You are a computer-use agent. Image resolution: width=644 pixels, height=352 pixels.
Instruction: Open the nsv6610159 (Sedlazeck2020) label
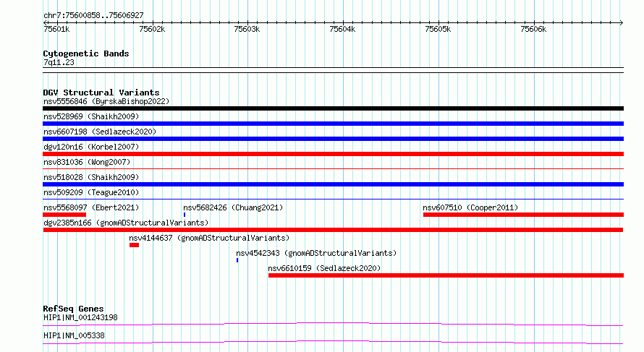(324, 268)
